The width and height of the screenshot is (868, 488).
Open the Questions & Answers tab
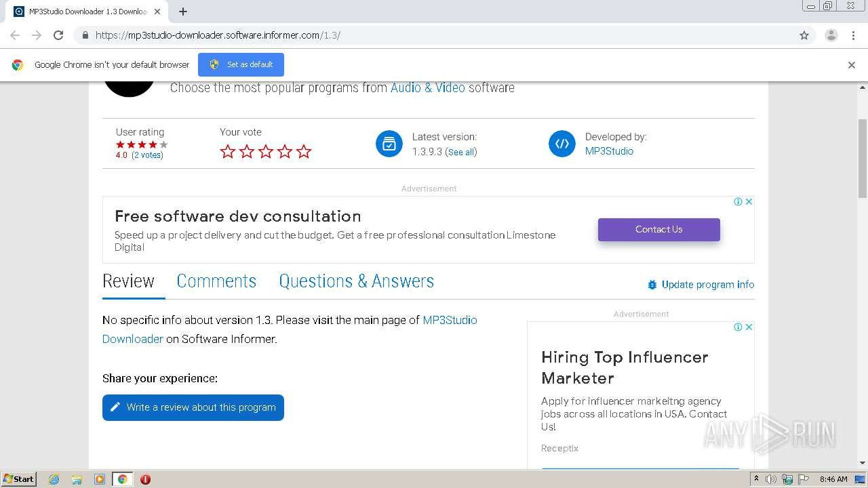point(356,281)
